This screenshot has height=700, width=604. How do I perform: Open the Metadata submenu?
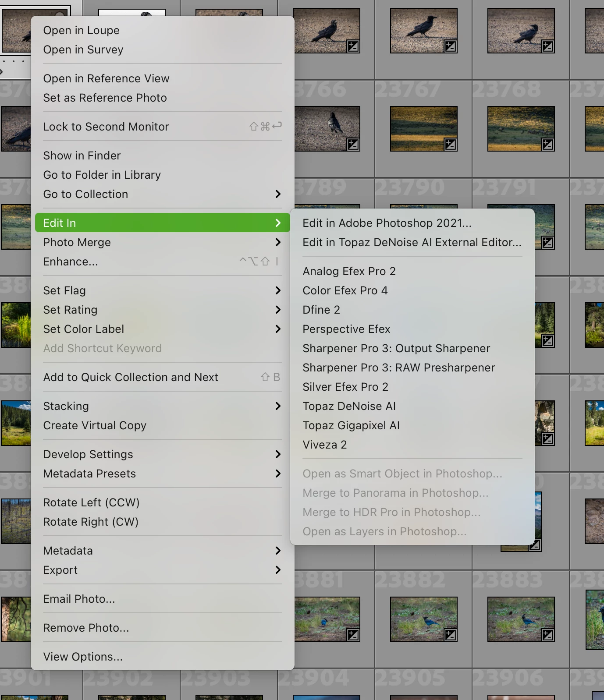163,551
